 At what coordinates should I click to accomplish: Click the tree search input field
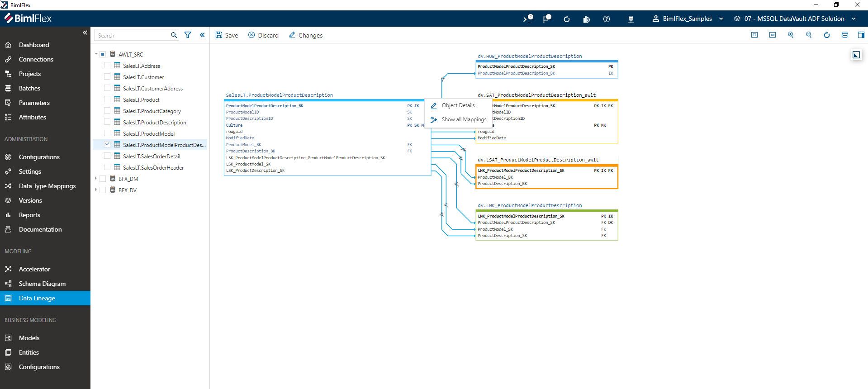132,35
